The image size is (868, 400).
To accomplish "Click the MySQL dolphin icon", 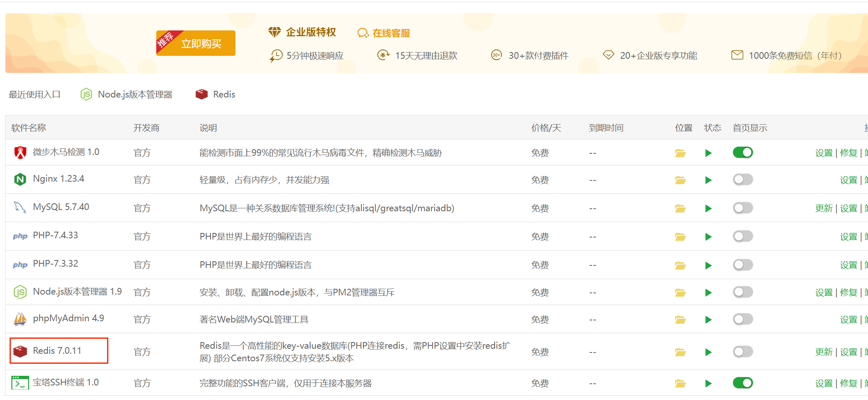I will click(x=20, y=207).
